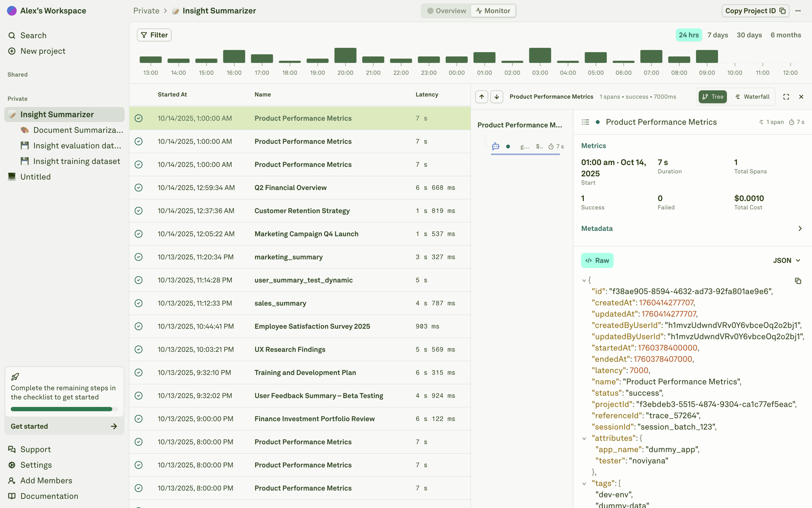Click the span bot icon in tree
This screenshot has width=812, height=508.
(x=496, y=146)
